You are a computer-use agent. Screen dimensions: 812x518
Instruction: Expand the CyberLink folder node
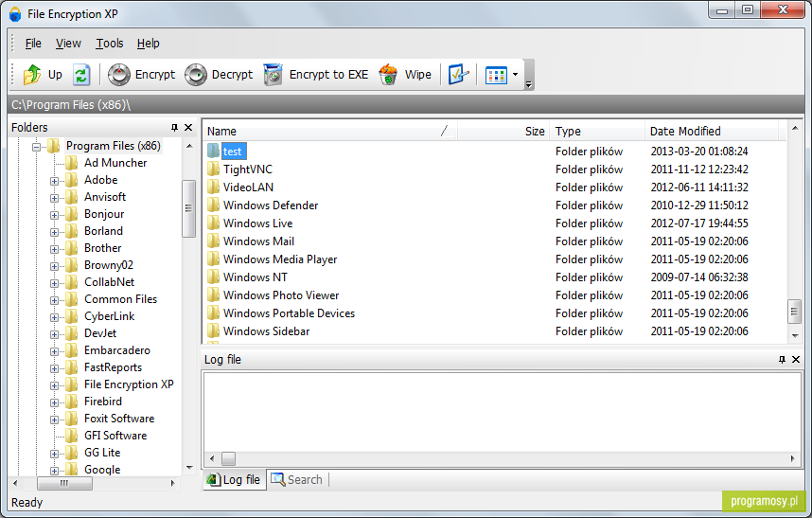[54, 318]
